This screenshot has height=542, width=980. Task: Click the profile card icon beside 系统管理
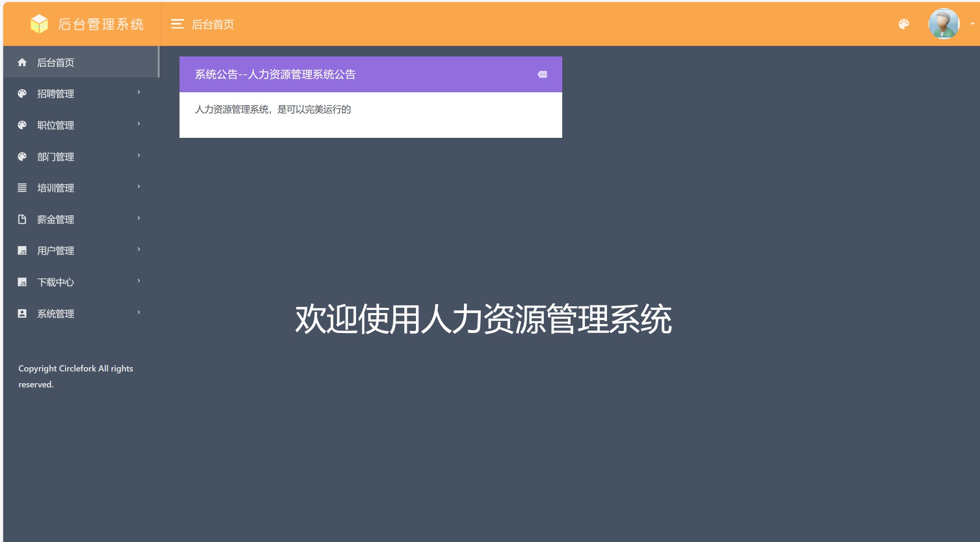coord(22,313)
